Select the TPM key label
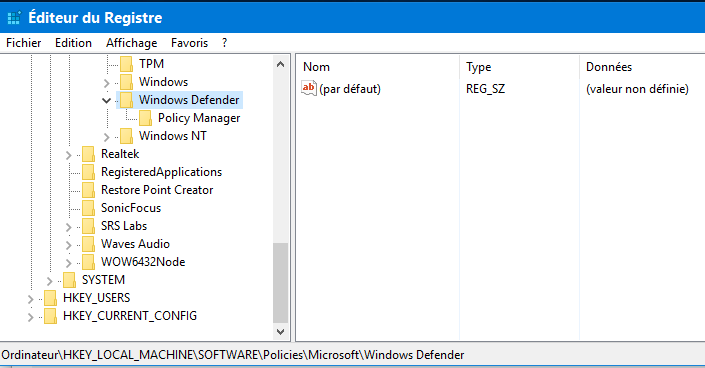Viewport: 705px width, 368px height. (152, 64)
